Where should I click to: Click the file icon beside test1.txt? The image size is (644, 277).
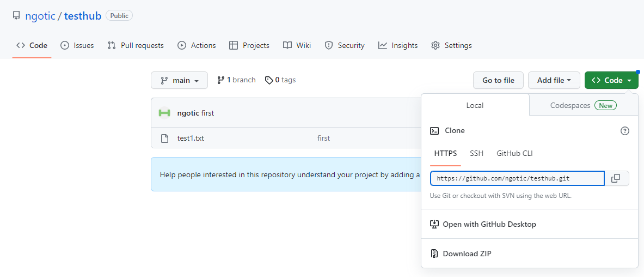point(164,138)
